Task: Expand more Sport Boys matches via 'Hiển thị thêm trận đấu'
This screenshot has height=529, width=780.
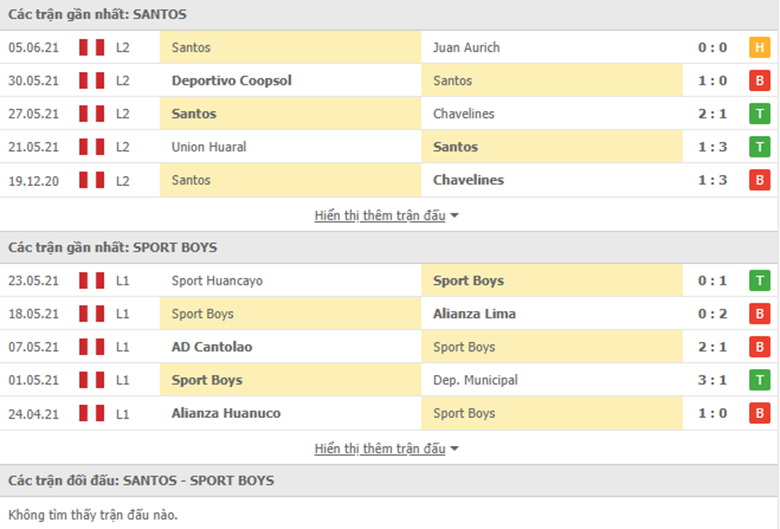Action: (380, 449)
